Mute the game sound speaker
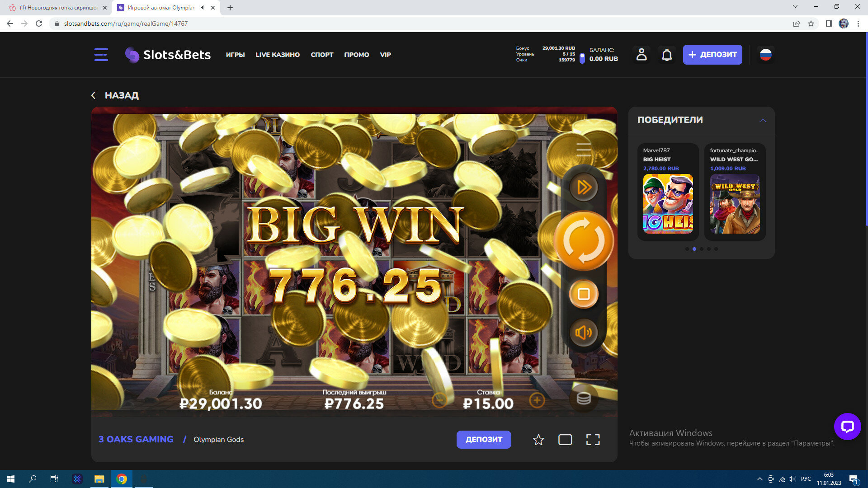The height and width of the screenshot is (488, 868). pos(584,333)
